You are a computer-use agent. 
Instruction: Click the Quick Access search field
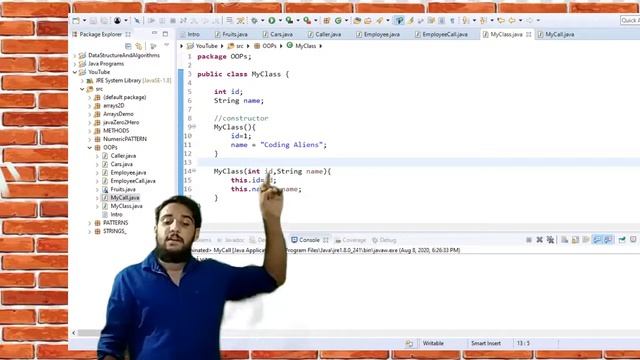[x=630, y=20]
